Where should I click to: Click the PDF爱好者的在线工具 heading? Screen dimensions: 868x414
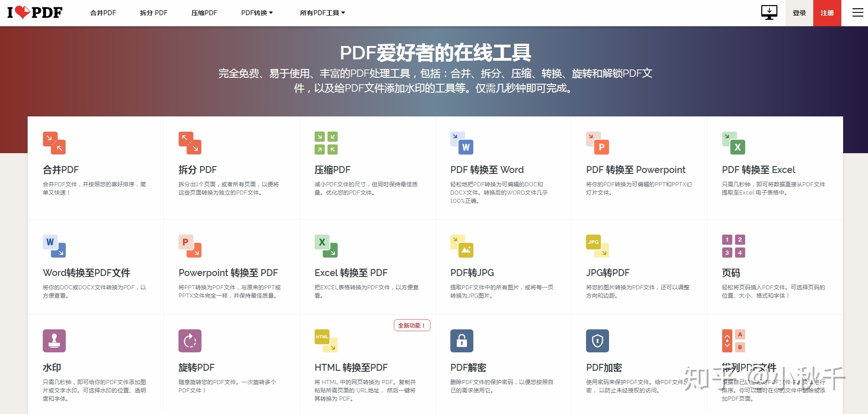(x=435, y=52)
